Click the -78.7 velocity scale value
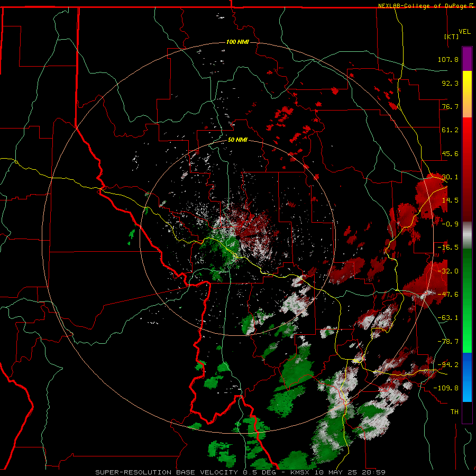Image resolution: width=476 pixels, height=476 pixels. point(448,342)
